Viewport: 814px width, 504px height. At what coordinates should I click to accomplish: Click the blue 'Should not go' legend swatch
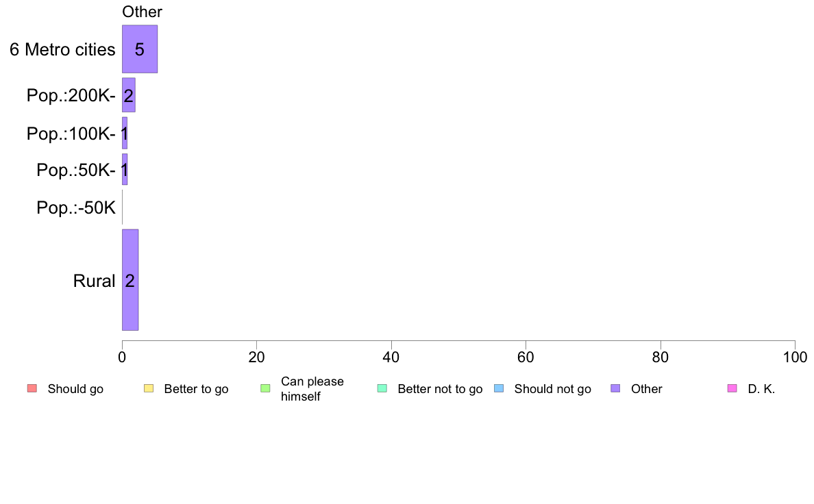(499, 388)
